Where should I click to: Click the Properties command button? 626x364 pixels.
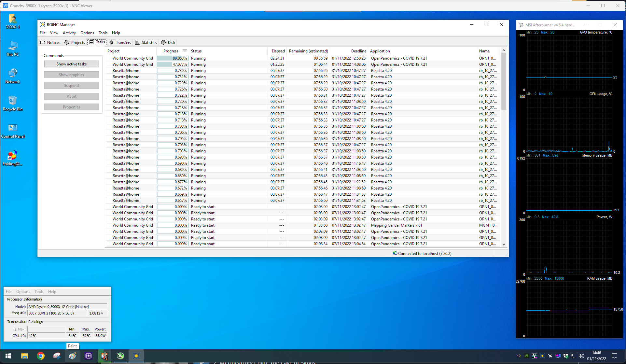pos(72,107)
